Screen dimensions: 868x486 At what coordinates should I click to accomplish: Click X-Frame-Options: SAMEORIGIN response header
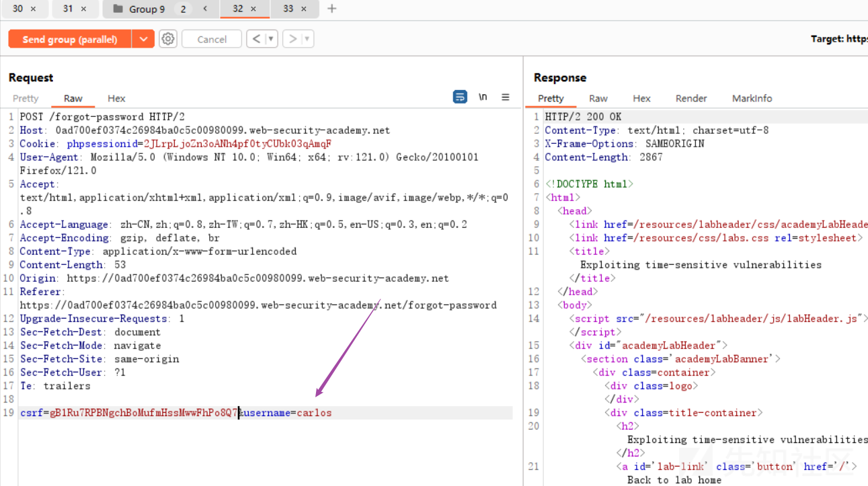pyautogui.click(x=625, y=144)
